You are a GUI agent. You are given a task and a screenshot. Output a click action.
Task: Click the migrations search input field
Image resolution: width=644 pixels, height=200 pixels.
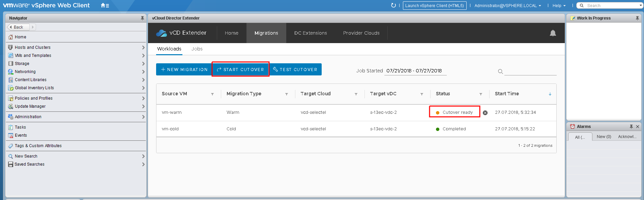(x=530, y=71)
